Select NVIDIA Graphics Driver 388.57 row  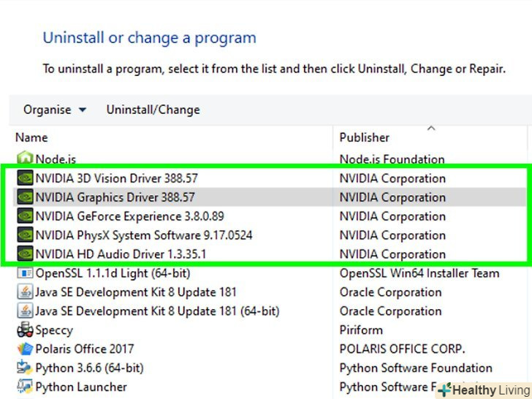tap(270, 197)
